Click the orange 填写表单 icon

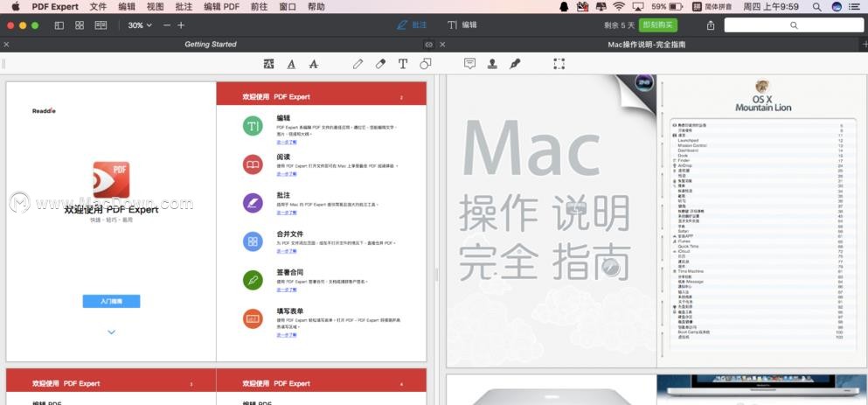253,318
